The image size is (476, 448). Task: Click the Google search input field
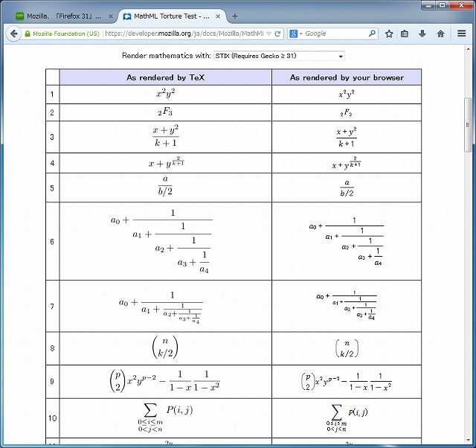click(335, 33)
